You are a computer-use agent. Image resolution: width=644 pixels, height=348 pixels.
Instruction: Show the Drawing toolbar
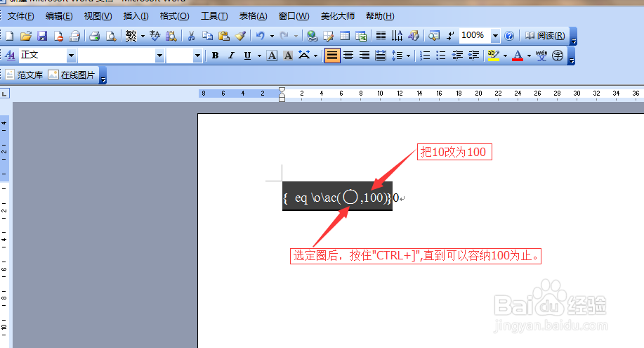tap(414, 36)
